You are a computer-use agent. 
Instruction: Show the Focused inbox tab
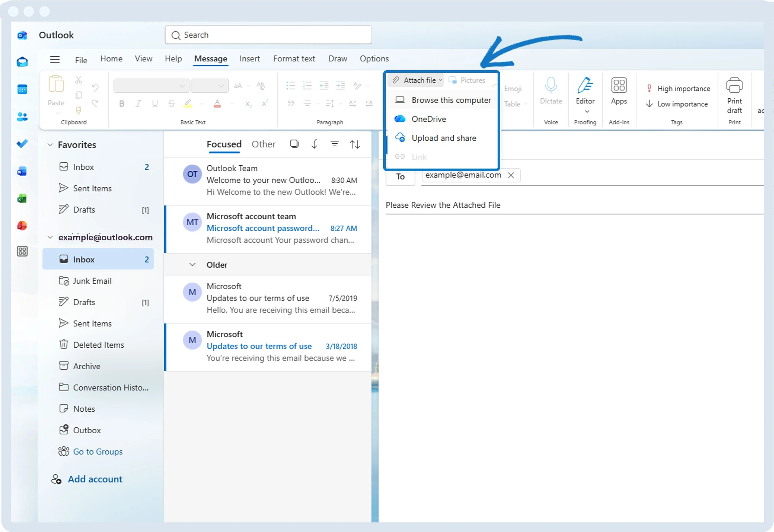(x=224, y=144)
